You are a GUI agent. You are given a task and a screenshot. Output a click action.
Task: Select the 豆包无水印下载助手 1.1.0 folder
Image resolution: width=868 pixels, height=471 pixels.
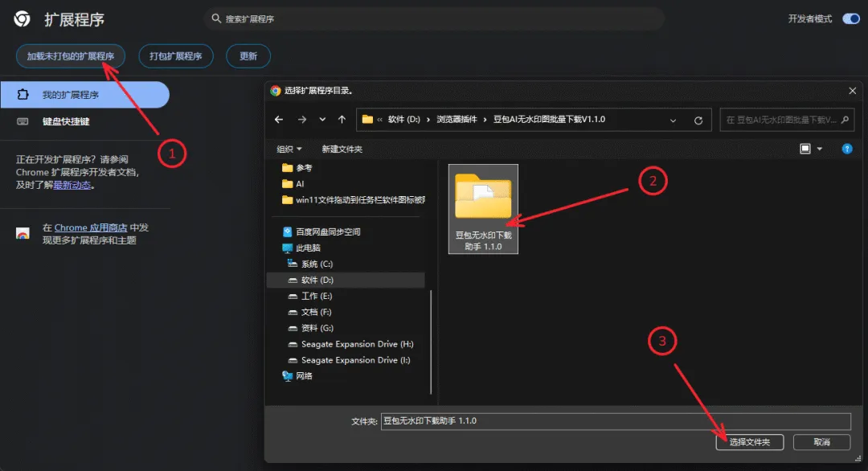point(483,209)
